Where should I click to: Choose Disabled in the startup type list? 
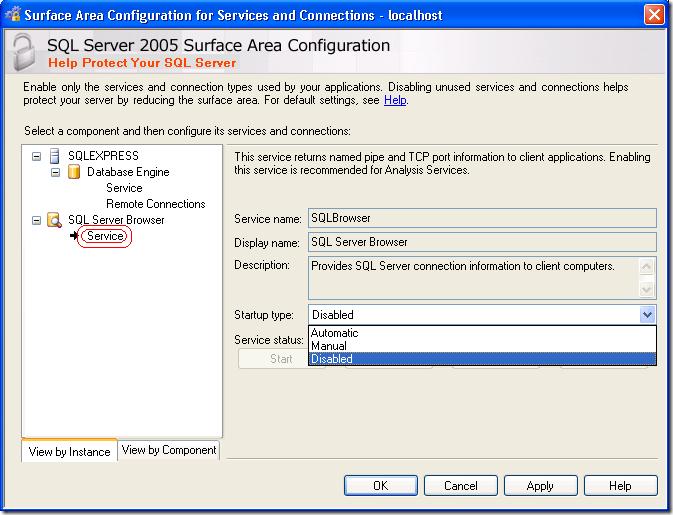click(x=482, y=359)
